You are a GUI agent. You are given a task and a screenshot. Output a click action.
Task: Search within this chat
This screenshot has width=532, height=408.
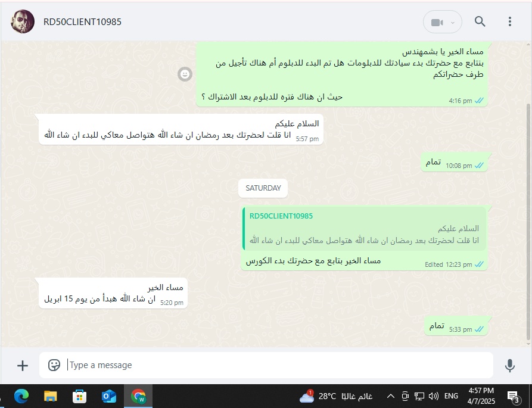point(480,21)
